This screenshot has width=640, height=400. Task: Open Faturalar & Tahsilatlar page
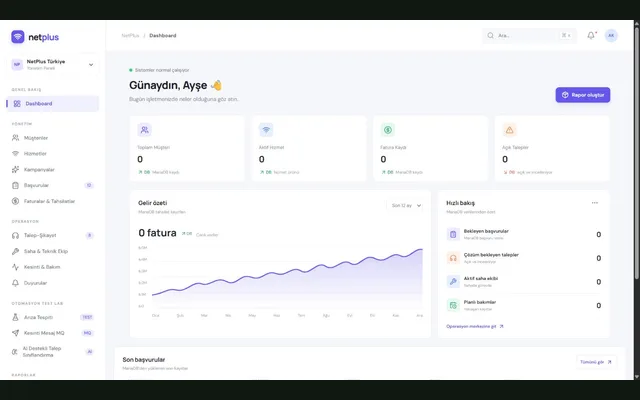[53, 201]
